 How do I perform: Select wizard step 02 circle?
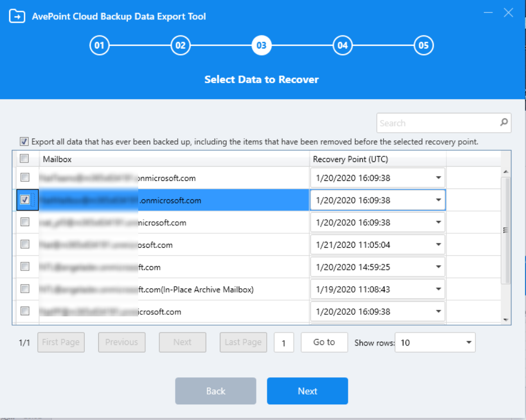click(x=180, y=45)
